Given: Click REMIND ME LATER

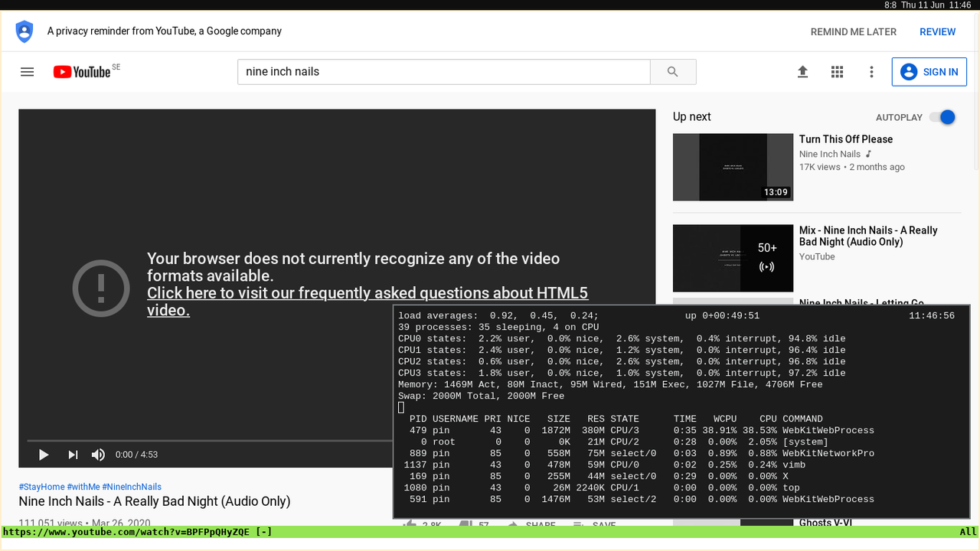Looking at the screenshot, I should [854, 32].
